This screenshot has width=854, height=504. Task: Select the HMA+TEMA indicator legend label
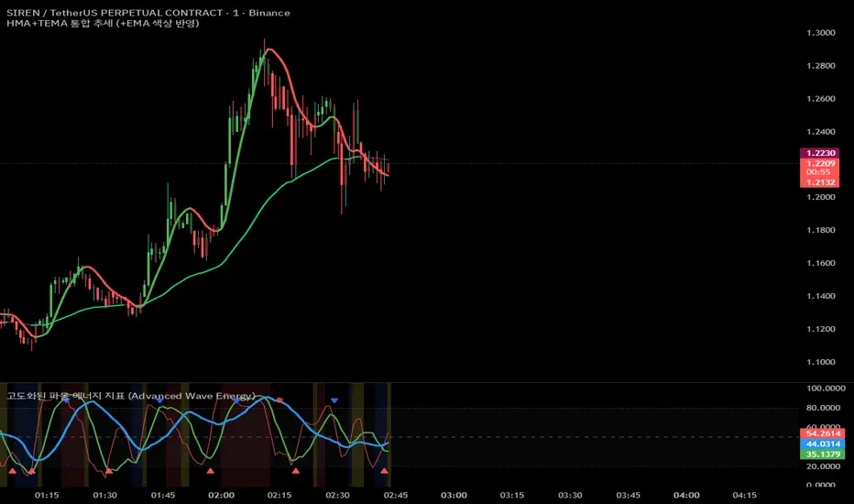pos(103,24)
